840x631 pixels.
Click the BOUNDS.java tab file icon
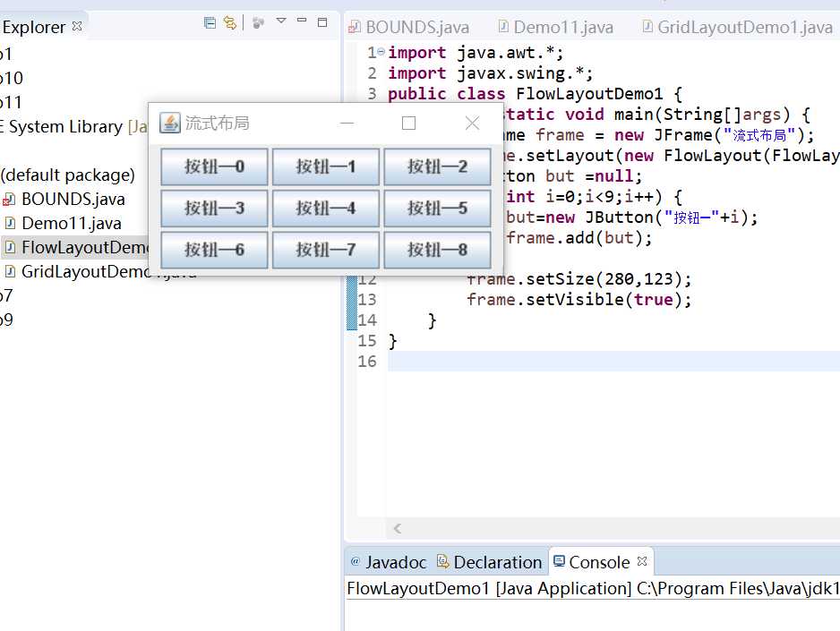click(x=354, y=27)
